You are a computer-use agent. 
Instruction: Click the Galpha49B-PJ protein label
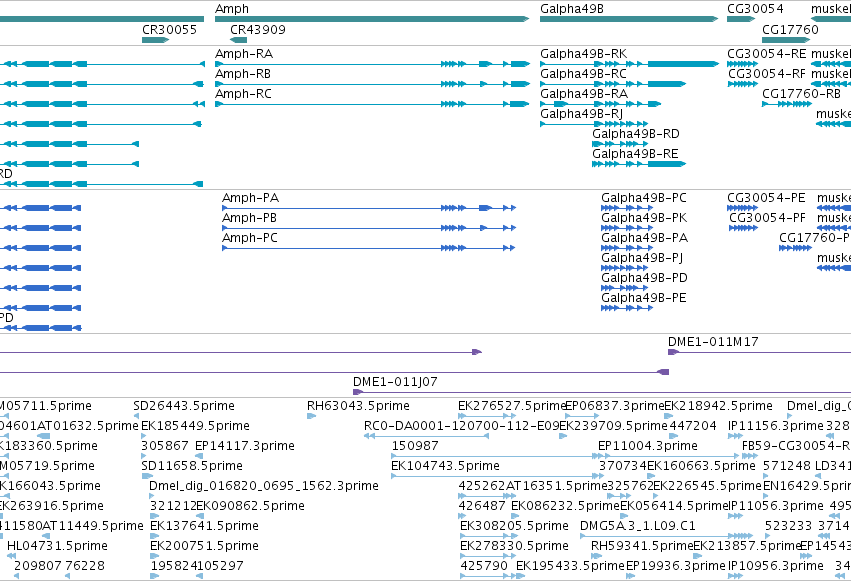642,258
